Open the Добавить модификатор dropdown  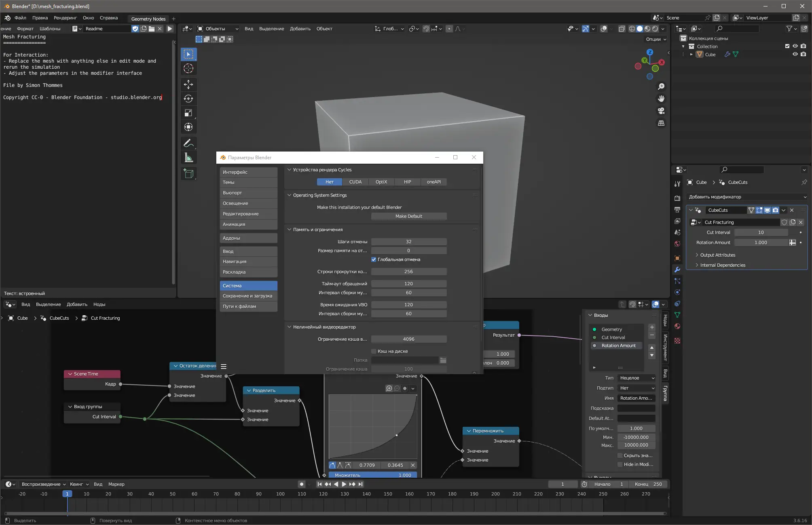click(747, 197)
